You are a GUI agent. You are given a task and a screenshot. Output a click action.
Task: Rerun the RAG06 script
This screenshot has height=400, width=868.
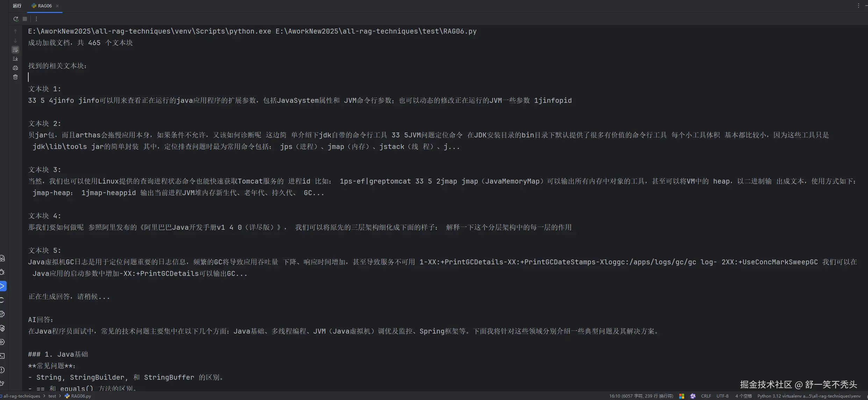(x=16, y=19)
